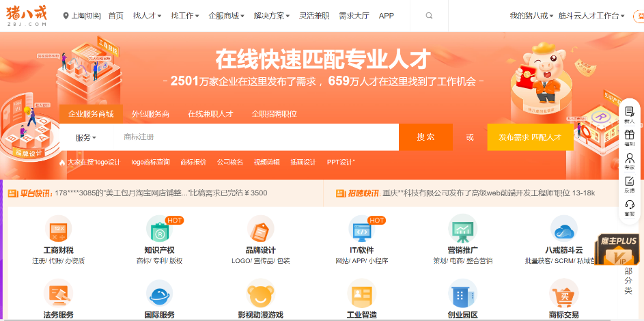644x321 pixels.
Task: Click the search magnifier icon in header
Action: [x=429, y=16]
